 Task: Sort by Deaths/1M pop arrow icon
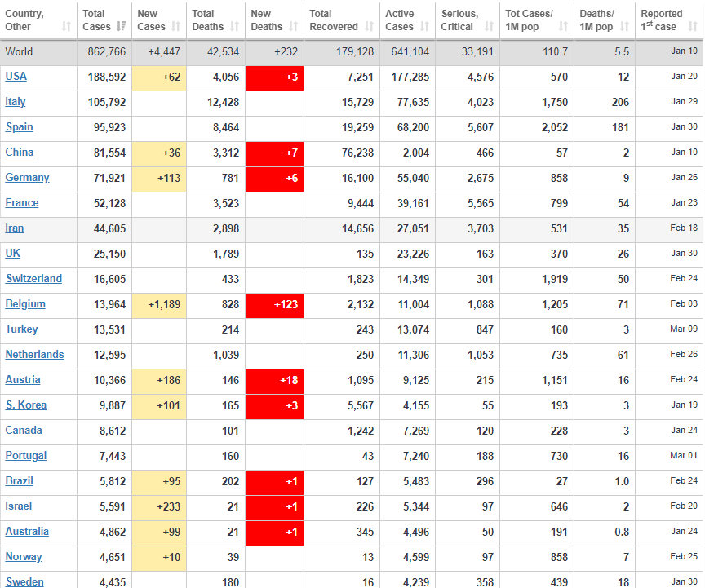[624, 27]
